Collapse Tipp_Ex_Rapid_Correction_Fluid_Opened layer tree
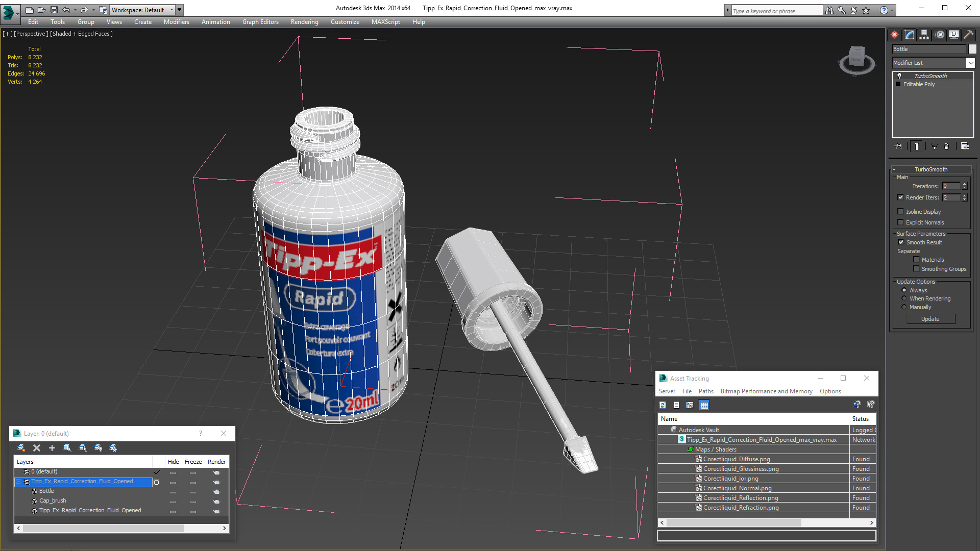980x551 pixels. point(18,482)
